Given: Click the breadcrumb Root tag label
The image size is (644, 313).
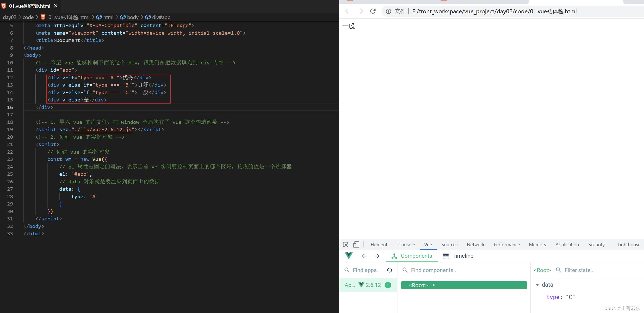Looking at the screenshot, I should (542, 270).
